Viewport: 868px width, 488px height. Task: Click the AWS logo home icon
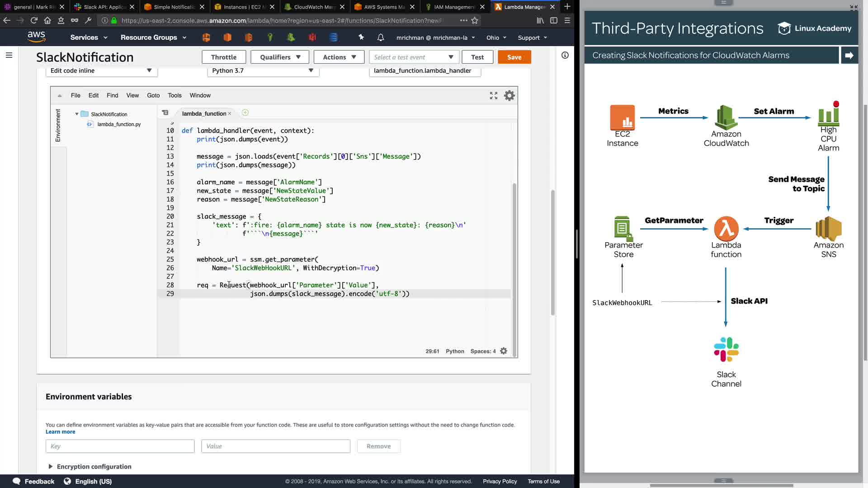click(36, 37)
